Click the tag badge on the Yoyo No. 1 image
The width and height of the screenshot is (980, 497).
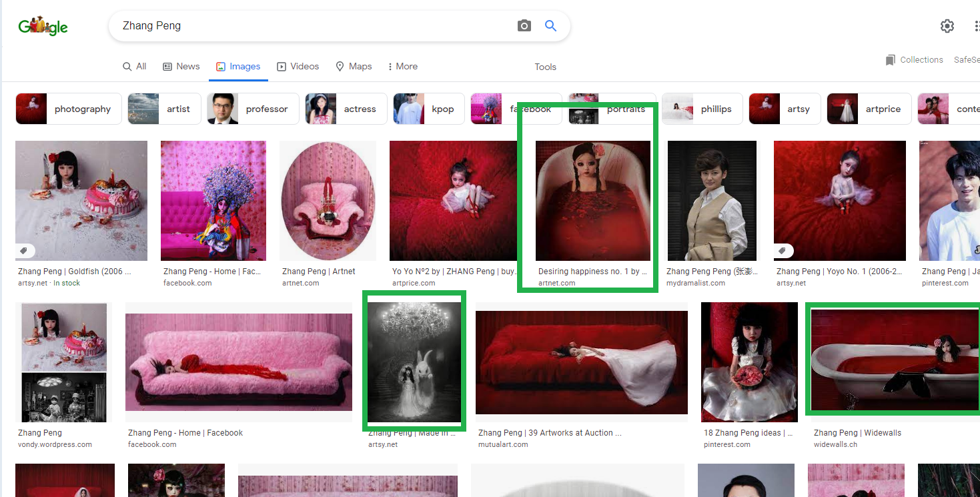coord(783,251)
